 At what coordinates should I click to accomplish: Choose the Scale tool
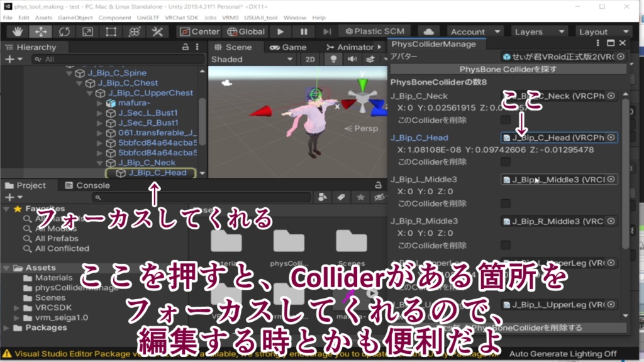click(87, 31)
